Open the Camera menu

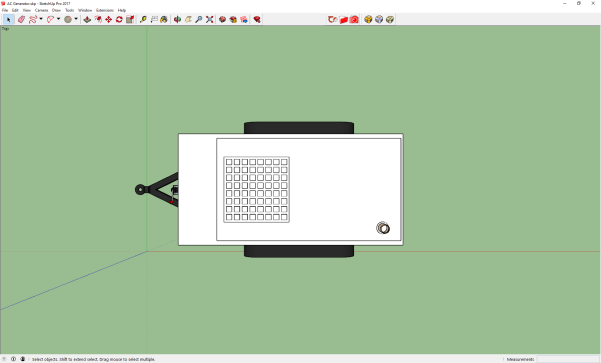(x=41, y=10)
